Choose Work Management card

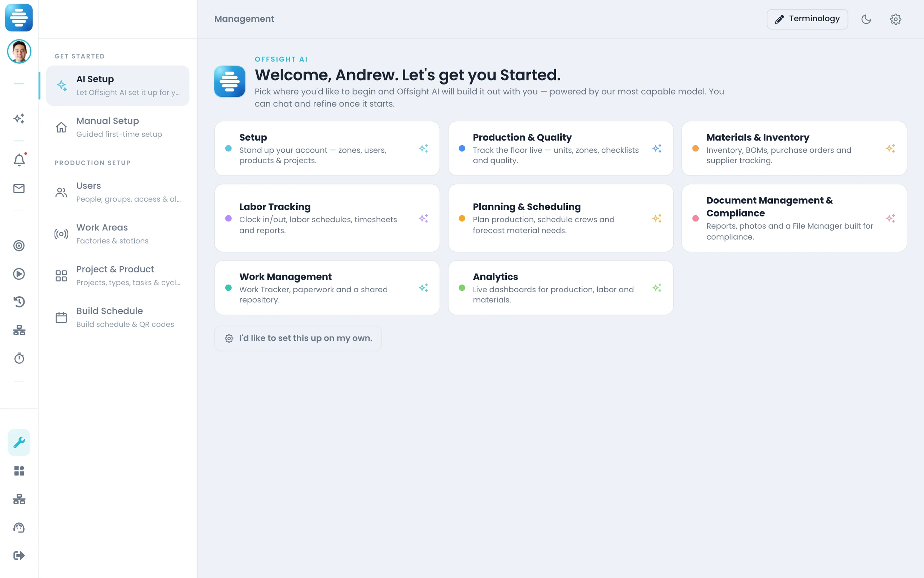[x=327, y=288]
